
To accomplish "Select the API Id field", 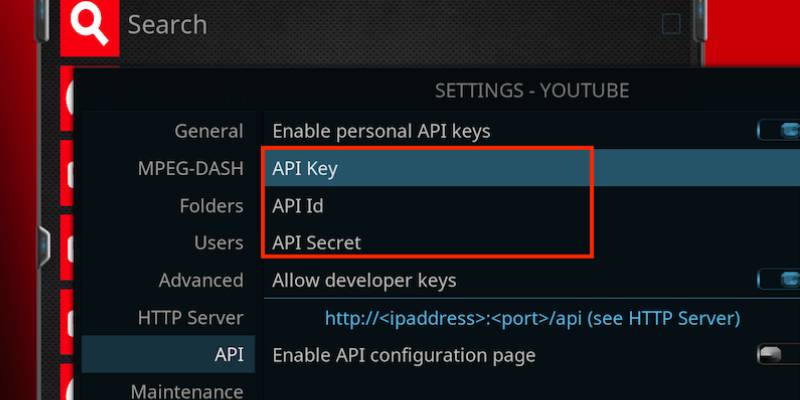I will (298, 206).
